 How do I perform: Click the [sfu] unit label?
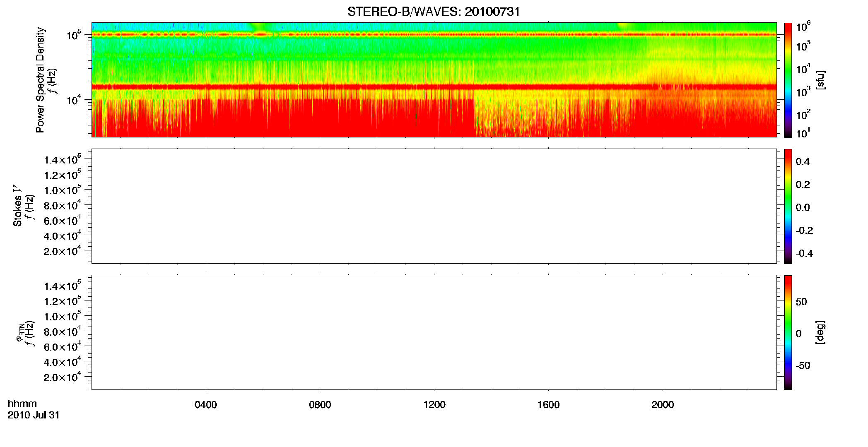(820, 80)
